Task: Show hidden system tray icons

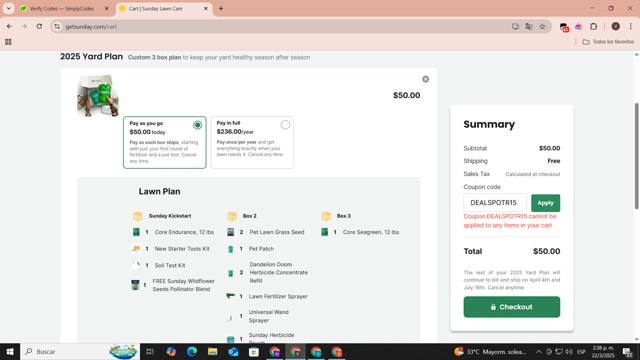Action: [539, 351]
